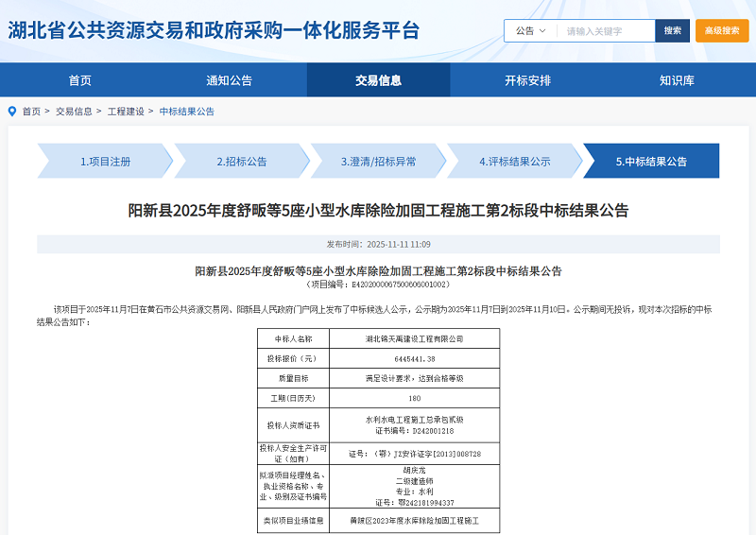
Task: Click the 证号: 鄂242181994337 text
Action: pyautogui.click(x=414, y=503)
